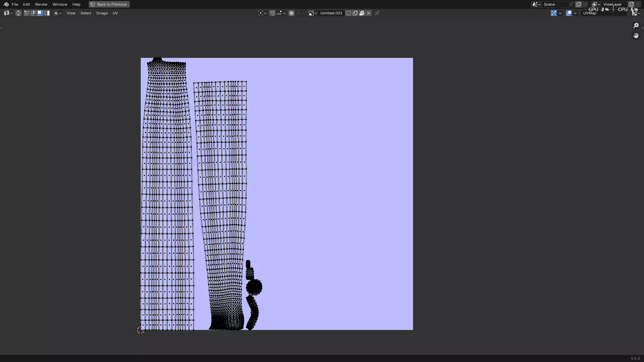The height and width of the screenshot is (362, 644).
Task: Toggle the gizmo display button
Action: click(554, 13)
